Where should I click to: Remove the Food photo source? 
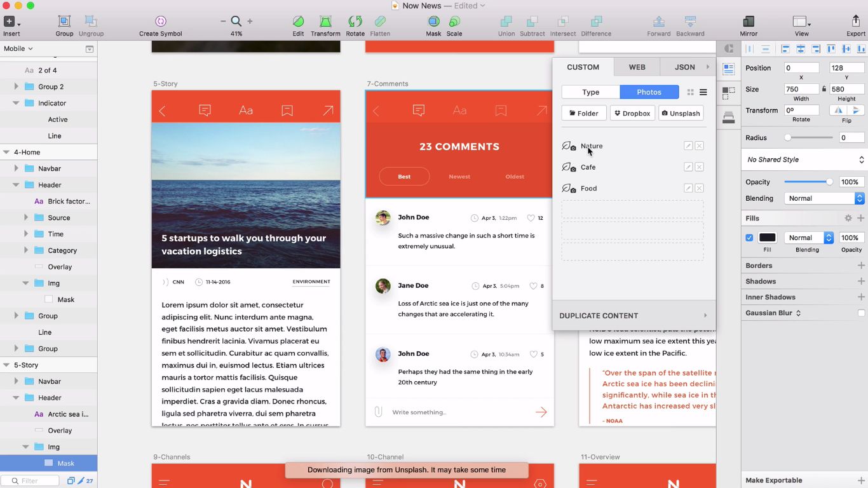pyautogui.click(x=699, y=188)
